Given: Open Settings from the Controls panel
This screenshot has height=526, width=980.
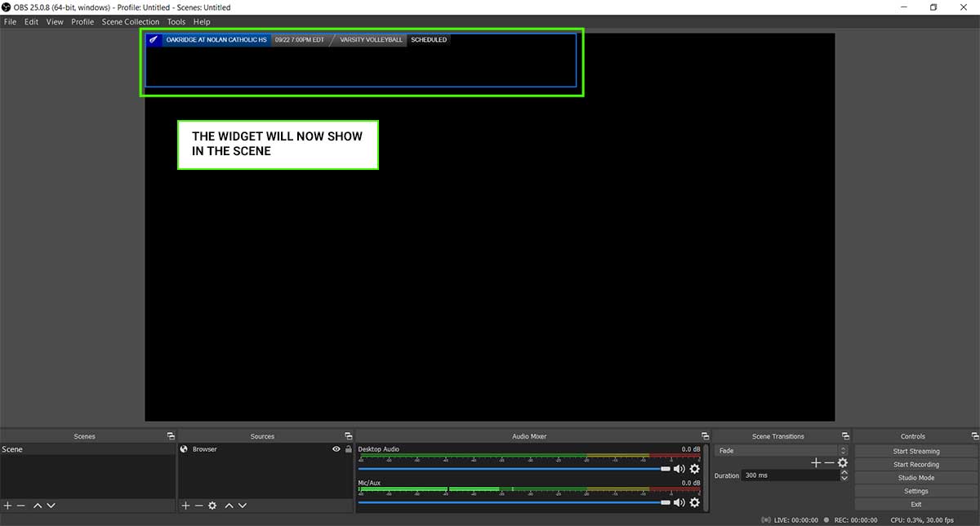Looking at the screenshot, I should point(916,491).
